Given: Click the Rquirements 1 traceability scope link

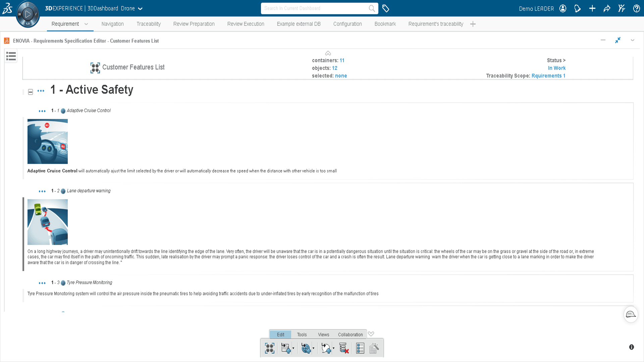Looking at the screenshot, I should (x=548, y=75).
